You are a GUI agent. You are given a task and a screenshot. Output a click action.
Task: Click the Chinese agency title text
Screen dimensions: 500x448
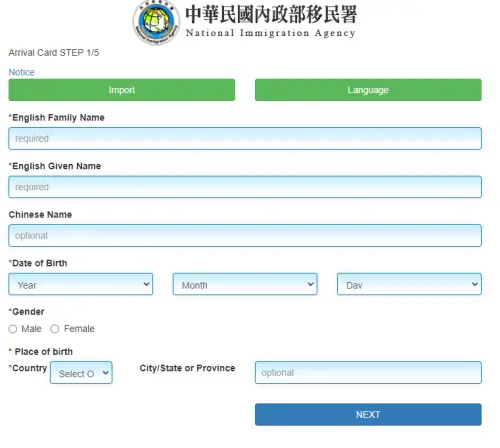pyautogui.click(x=271, y=14)
